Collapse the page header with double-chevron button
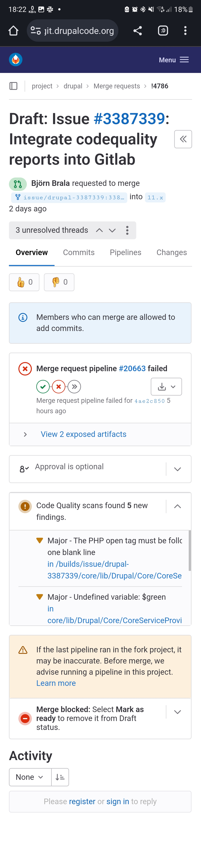 (x=183, y=139)
